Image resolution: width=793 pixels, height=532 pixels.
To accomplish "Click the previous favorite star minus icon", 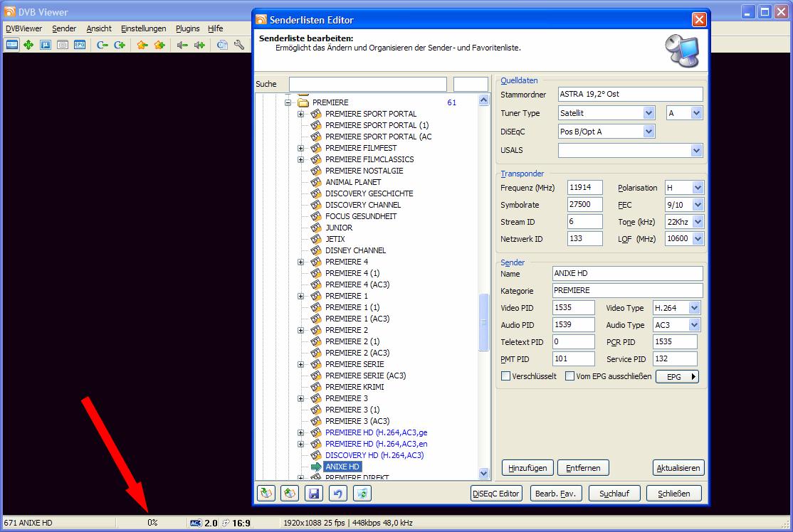I will 142,45.
